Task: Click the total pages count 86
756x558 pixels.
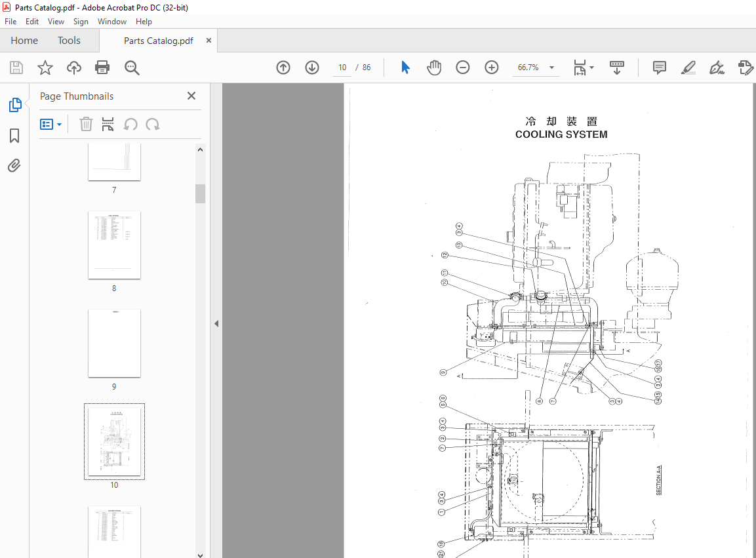Action: coord(367,68)
